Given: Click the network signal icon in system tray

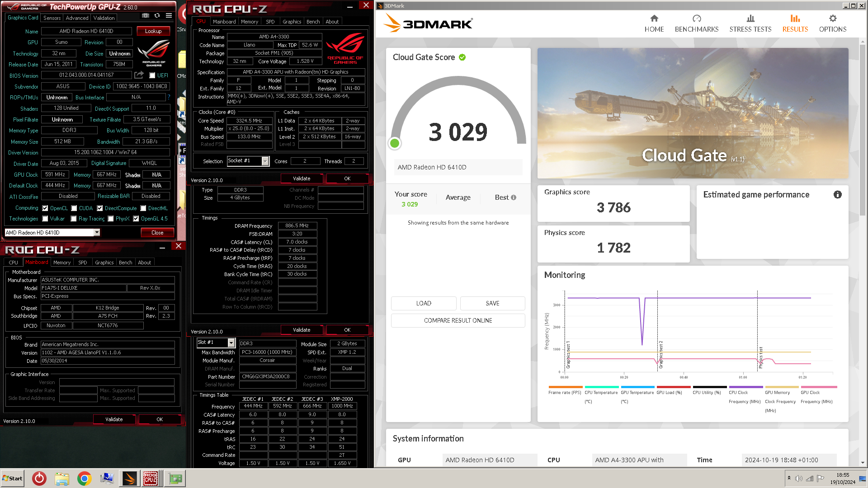Looking at the screenshot, I should tap(810, 479).
